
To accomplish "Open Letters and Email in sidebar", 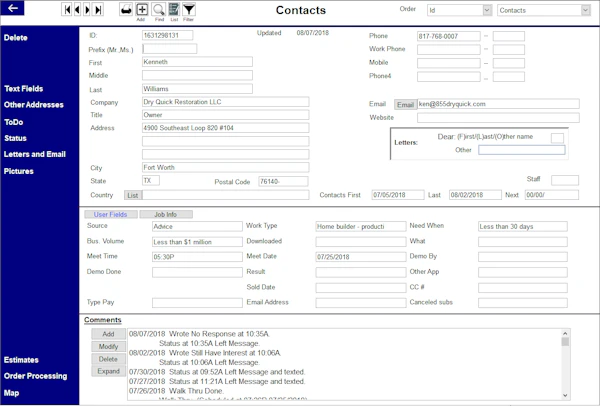I will tap(35, 154).
